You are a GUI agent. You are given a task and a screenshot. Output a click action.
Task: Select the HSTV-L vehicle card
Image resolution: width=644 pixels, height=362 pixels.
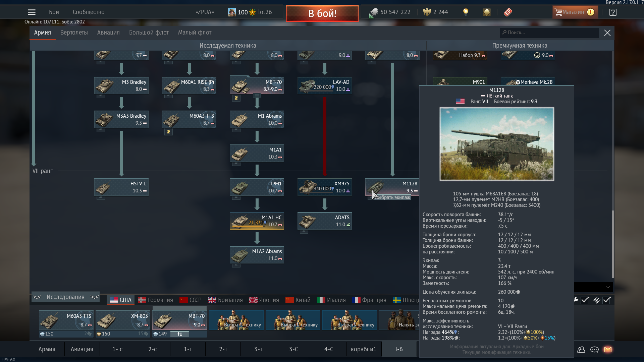[121, 187]
